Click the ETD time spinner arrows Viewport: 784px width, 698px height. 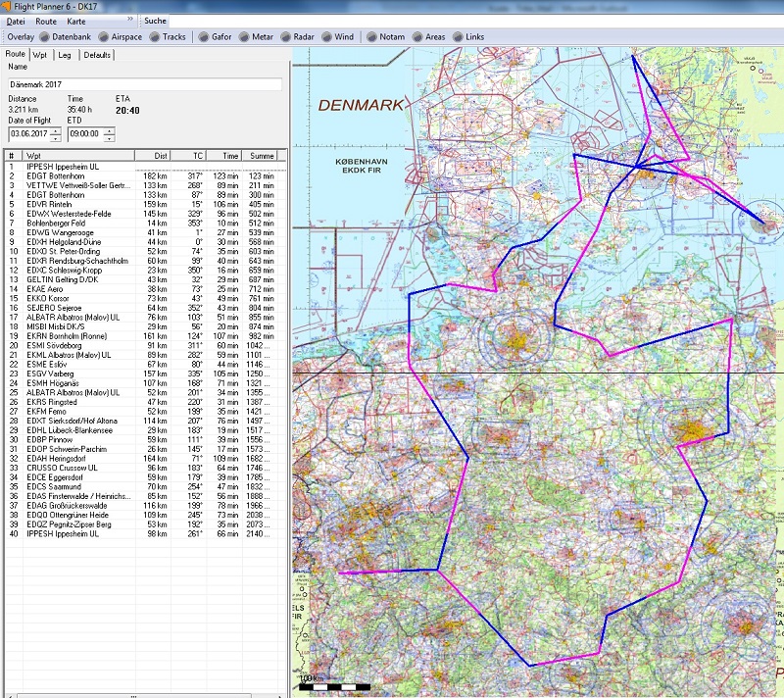(x=110, y=132)
